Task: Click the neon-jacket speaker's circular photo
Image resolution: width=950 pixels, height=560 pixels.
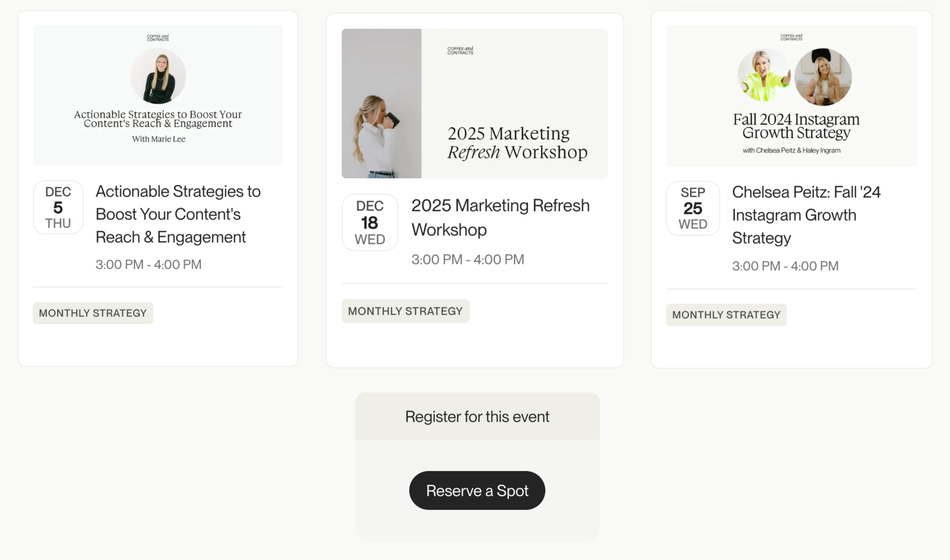Action: tap(765, 75)
